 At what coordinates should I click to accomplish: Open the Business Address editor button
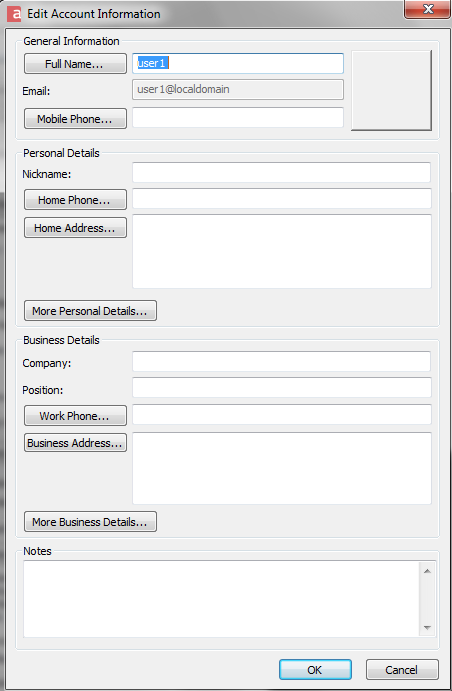tap(75, 442)
